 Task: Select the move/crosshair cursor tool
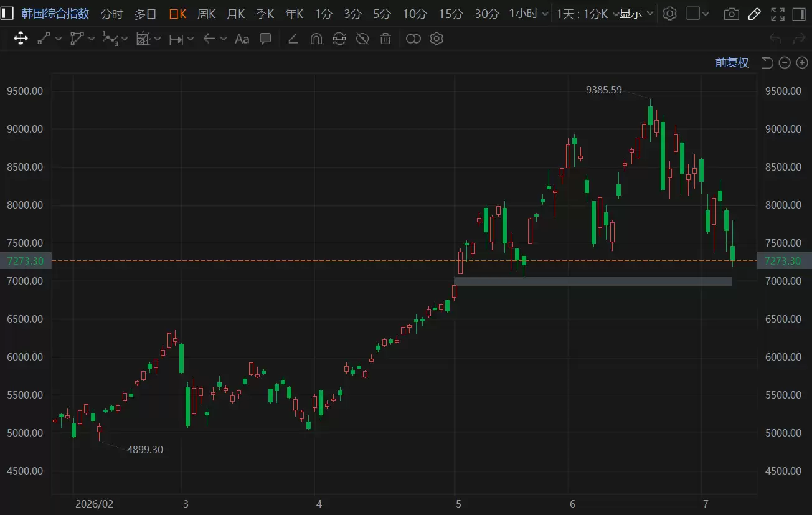coord(21,39)
